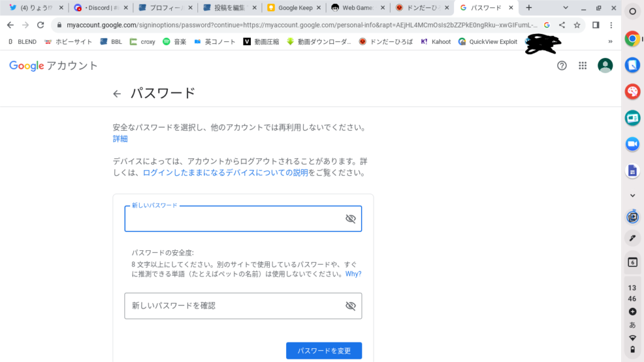The width and height of the screenshot is (644, 362).
Task: Switch to the Discord tab
Action: tap(99, 8)
